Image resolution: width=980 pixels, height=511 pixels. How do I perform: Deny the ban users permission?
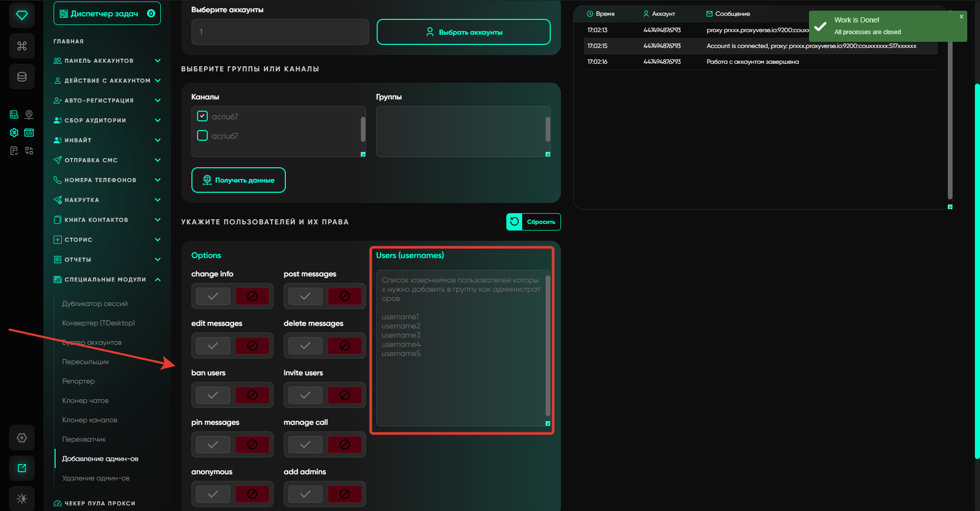pyautogui.click(x=252, y=395)
